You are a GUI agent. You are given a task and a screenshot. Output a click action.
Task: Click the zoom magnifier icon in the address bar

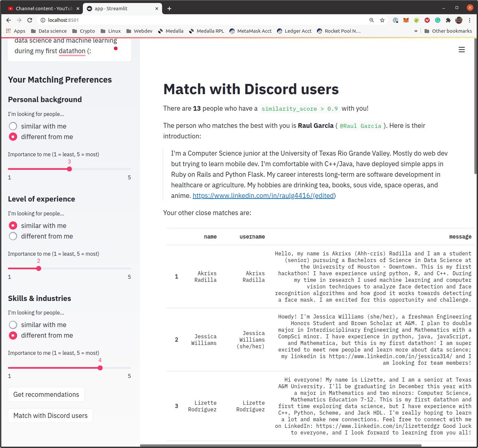pos(372,20)
